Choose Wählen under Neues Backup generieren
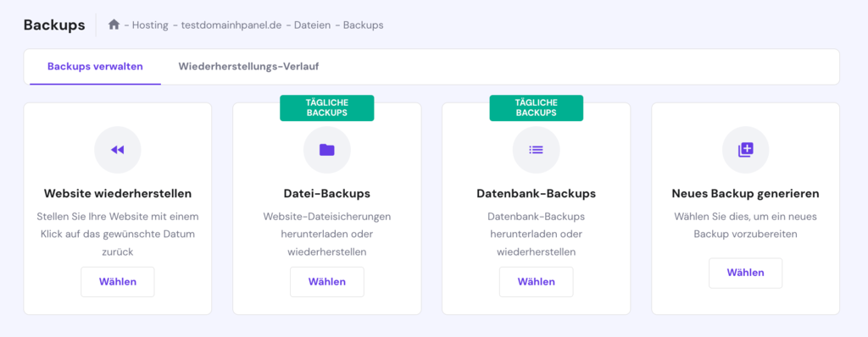 [x=746, y=273]
